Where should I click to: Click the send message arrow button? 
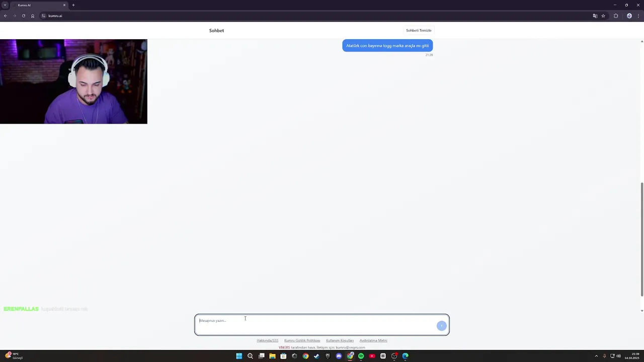(441, 326)
